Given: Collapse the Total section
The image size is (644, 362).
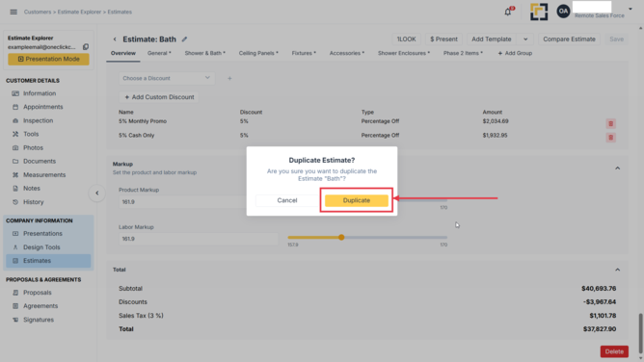Looking at the screenshot, I should pyautogui.click(x=617, y=270).
